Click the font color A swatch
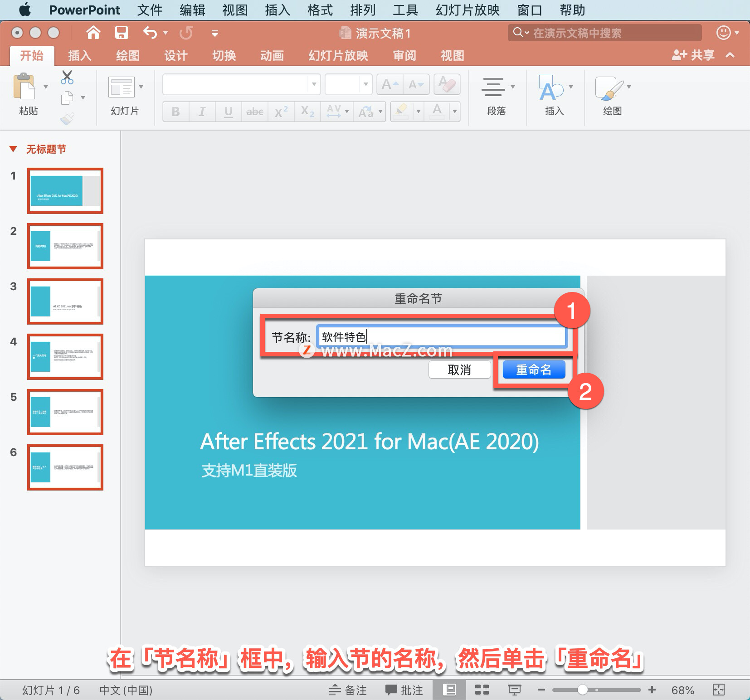Screen dimensions: 750x700 point(437,112)
